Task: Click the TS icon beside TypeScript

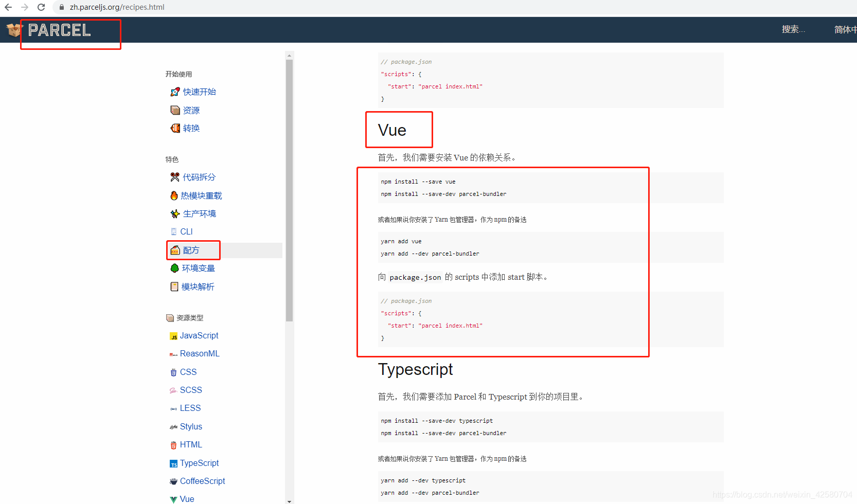Action: 174,464
